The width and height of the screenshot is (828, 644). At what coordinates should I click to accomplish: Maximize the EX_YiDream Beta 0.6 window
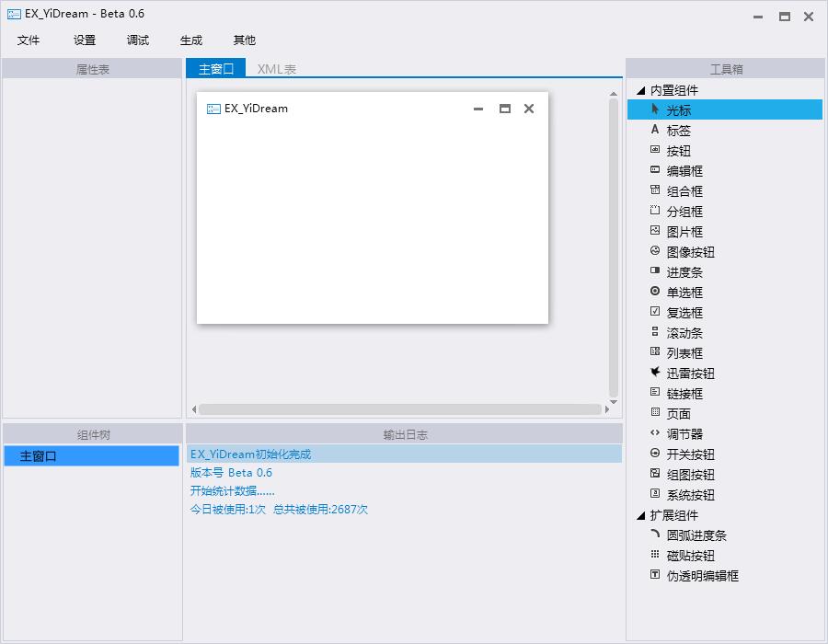click(785, 17)
